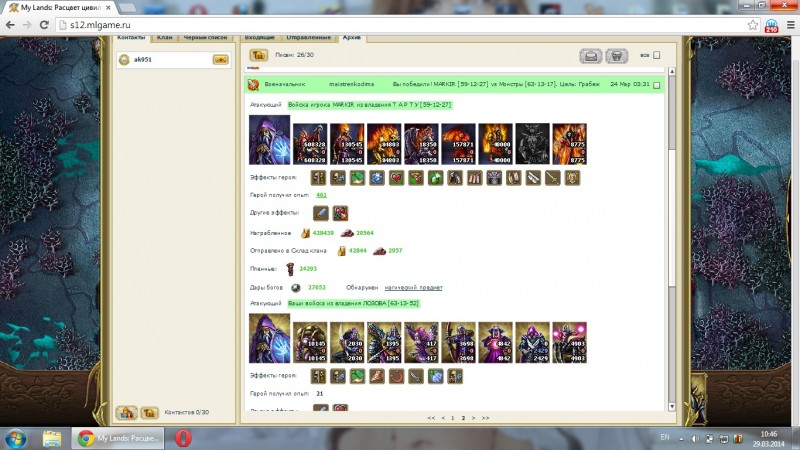Click red heart hero effect icon
Viewport: 800px width, 450px height.
tap(396, 178)
